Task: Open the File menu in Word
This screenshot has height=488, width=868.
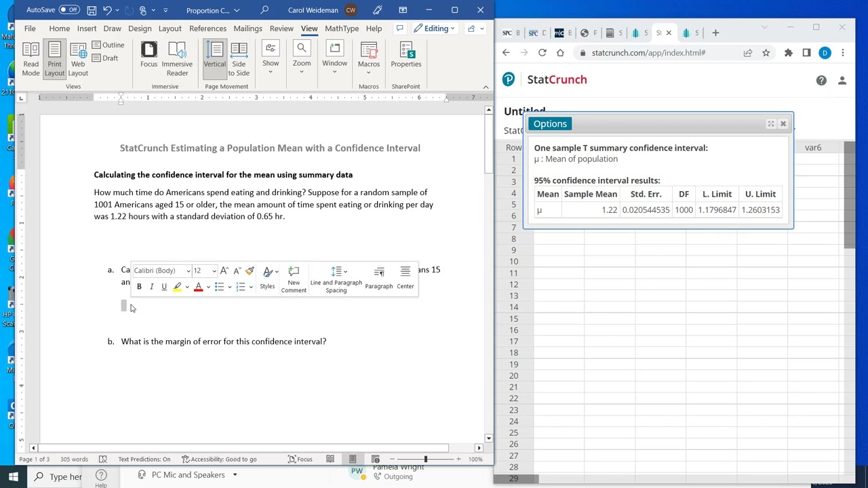Action: pos(30,28)
